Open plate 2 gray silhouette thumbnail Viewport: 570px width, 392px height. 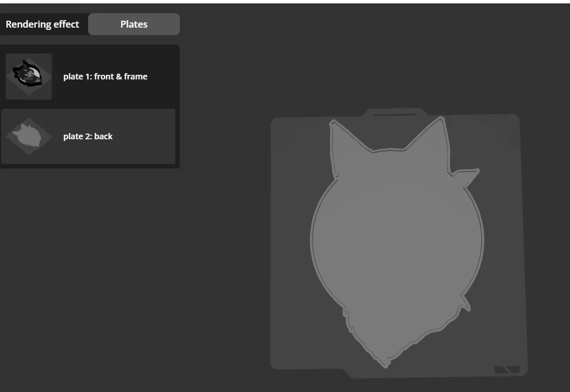tap(29, 136)
